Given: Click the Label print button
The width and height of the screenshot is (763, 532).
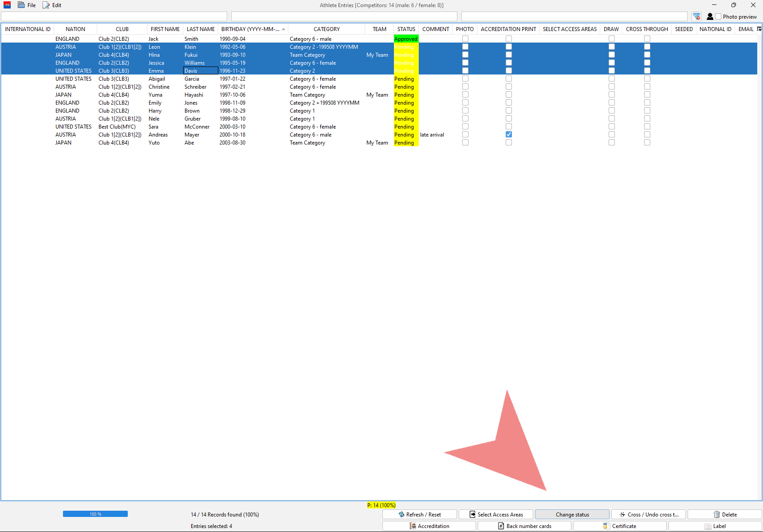Looking at the screenshot, I should [715, 526].
